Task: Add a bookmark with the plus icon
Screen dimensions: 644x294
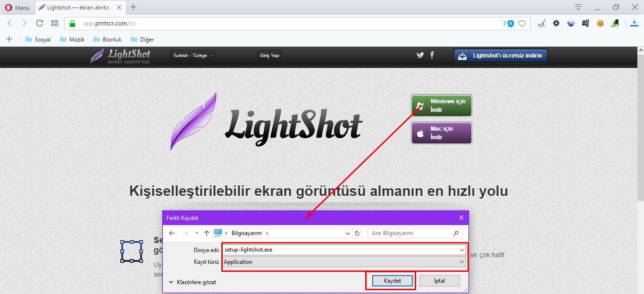Action: click(9, 39)
